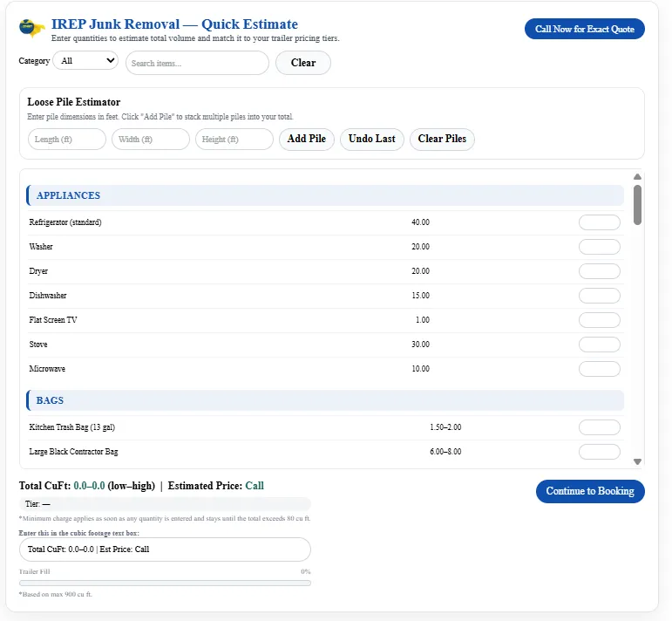The height and width of the screenshot is (621, 672).
Task: Click the Undo Last button
Action: pos(372,139)
